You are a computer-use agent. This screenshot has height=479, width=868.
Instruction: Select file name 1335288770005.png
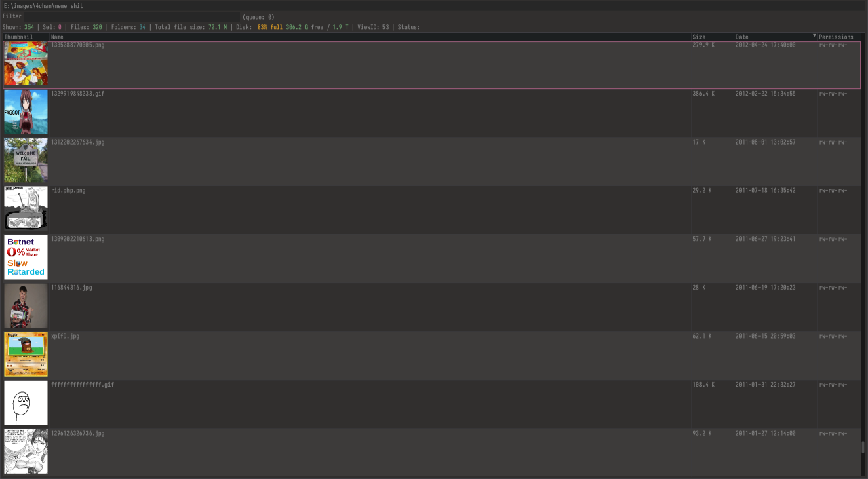(x=78, y=45)
